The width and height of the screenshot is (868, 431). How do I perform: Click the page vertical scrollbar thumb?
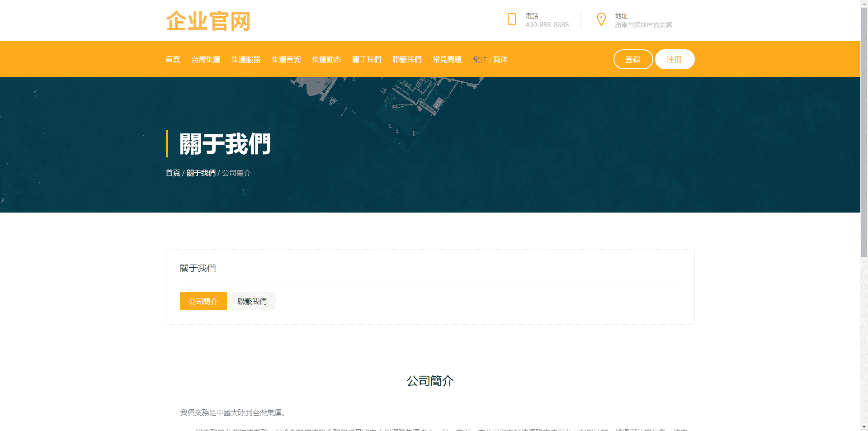click(864, 132)
